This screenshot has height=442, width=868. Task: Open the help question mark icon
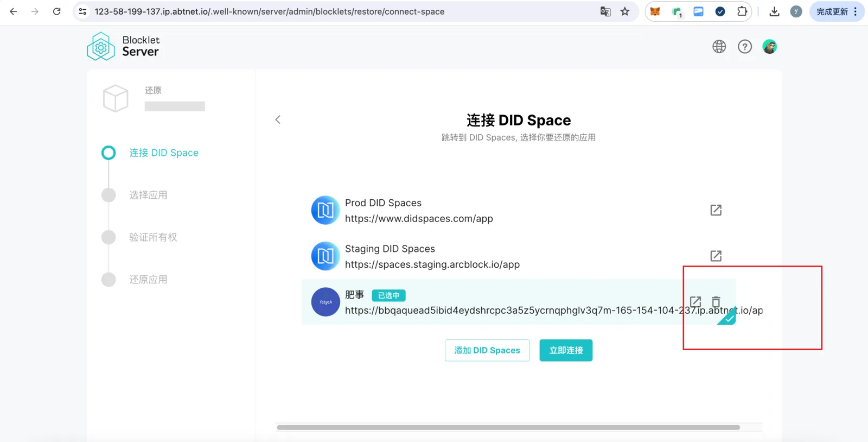(x=745, y=47)
